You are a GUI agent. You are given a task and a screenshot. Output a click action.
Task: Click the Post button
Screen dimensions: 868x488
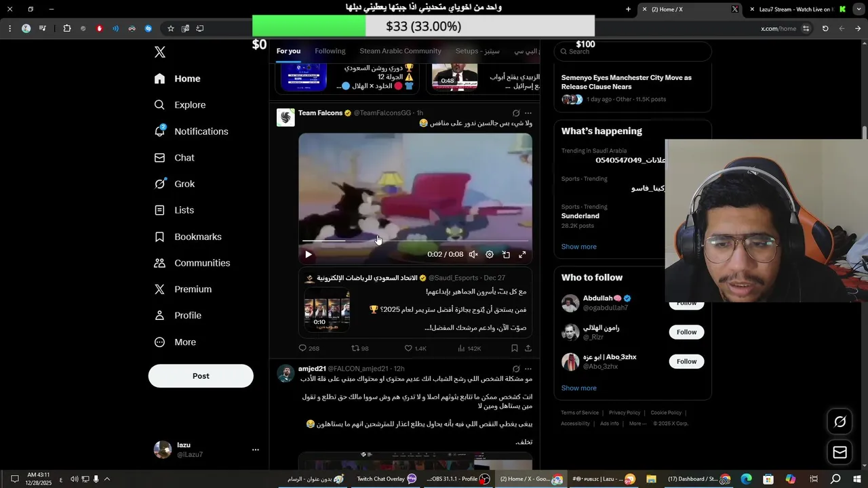click(201, 376)
